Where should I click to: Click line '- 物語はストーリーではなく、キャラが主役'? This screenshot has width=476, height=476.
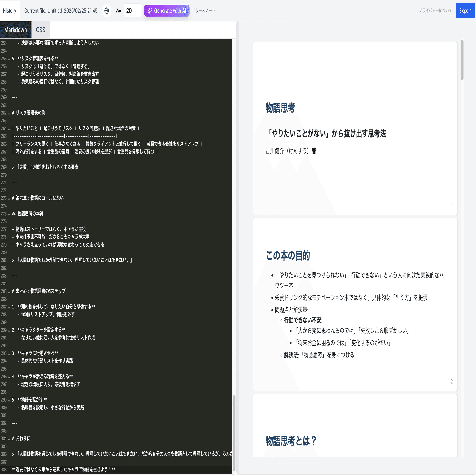49,229
